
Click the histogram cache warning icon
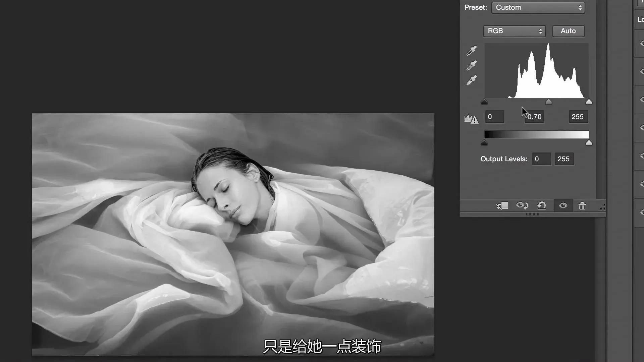click(x=471, y=119)
